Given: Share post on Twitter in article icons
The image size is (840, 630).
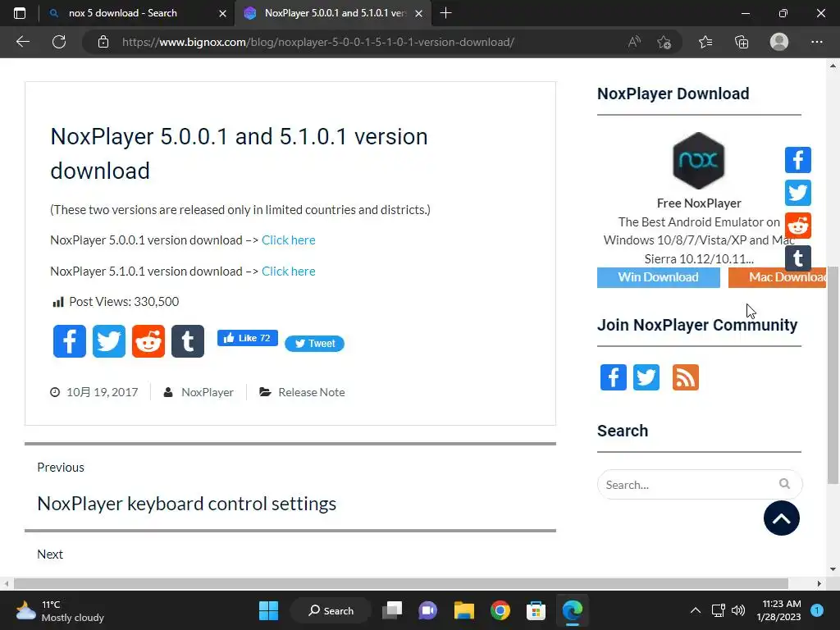Looking at the screenshot, I should tap(109, 341).
